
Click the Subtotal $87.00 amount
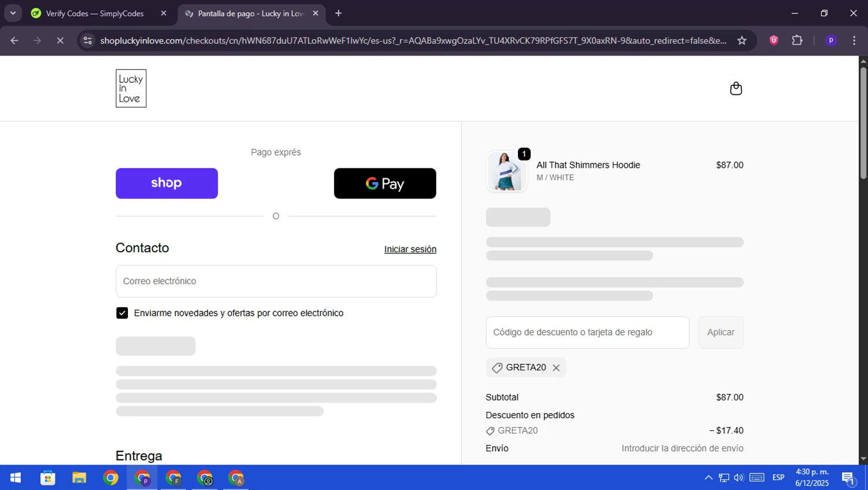730,397
